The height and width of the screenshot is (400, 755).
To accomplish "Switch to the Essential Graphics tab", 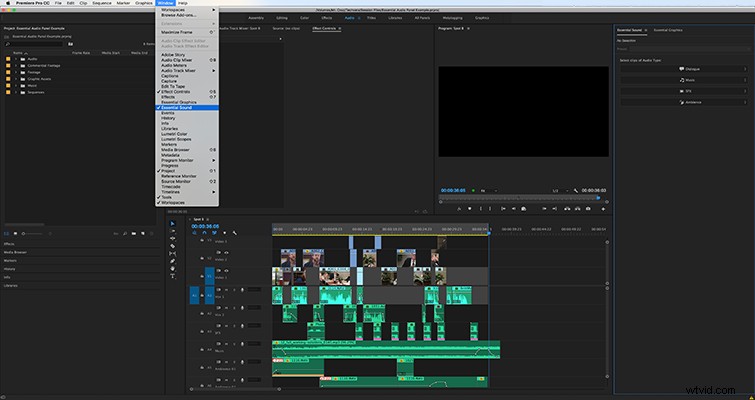I will point(668,30).
